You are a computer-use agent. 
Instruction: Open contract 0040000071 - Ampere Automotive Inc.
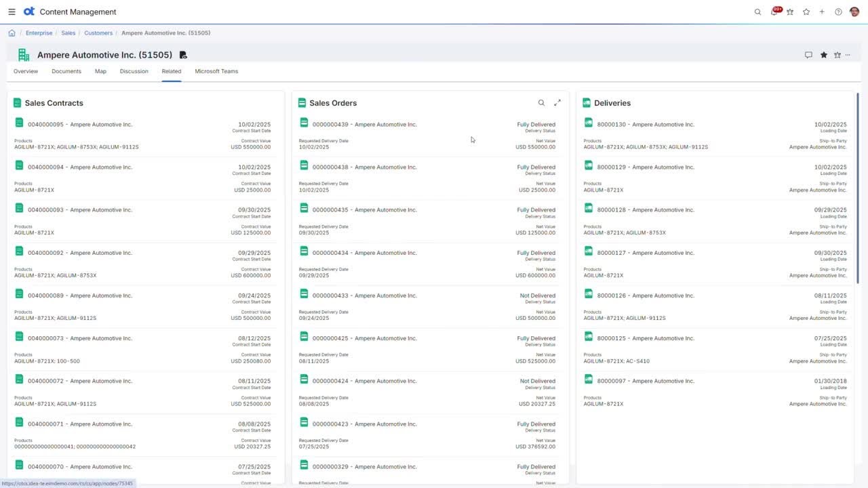tap(80, 424)
